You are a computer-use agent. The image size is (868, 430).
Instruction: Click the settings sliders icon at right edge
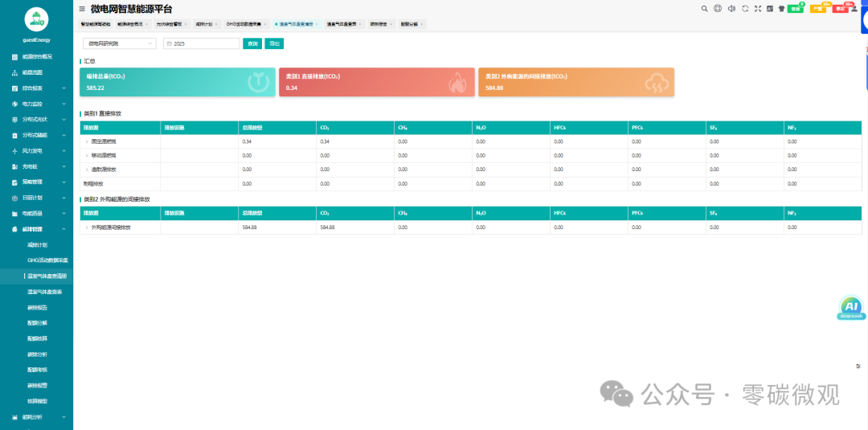858,366
